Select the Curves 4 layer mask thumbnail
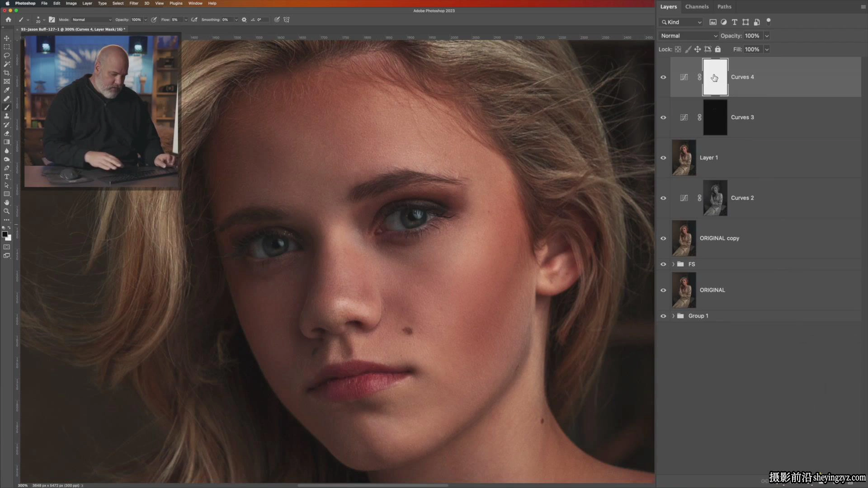Screen dimensions: 868x488 (x=715, y=77)
